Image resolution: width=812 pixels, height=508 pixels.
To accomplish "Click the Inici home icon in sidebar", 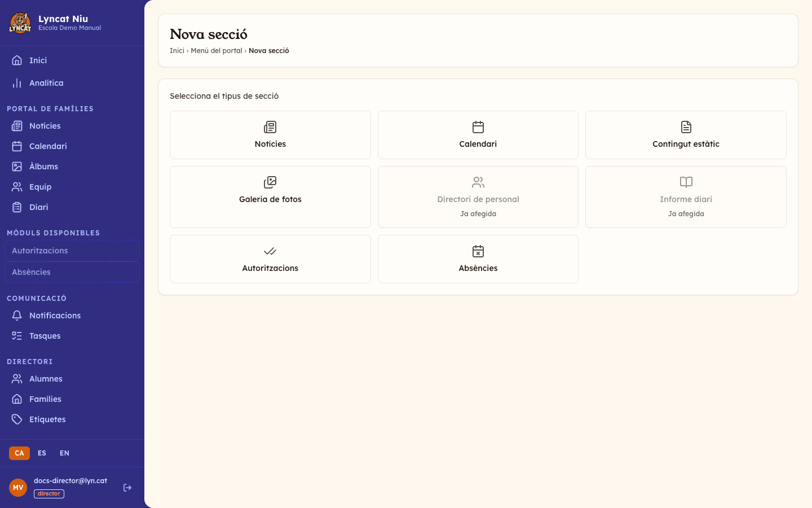I will (17, 60).
